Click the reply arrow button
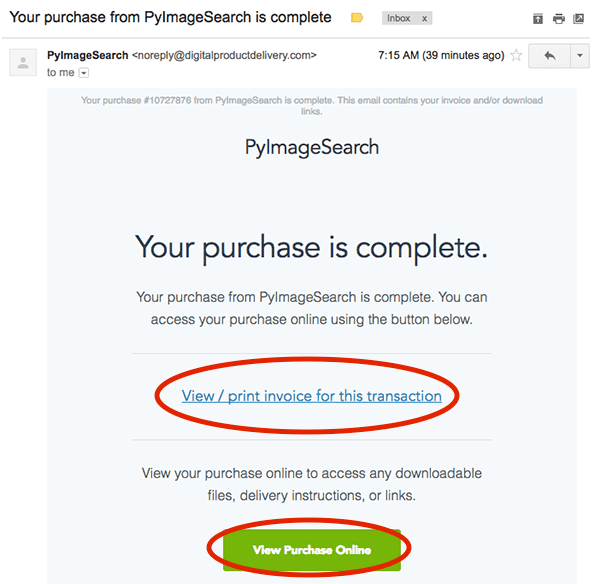Image resolution: width=600 pixels, height=584 pixels. [549, 56]
